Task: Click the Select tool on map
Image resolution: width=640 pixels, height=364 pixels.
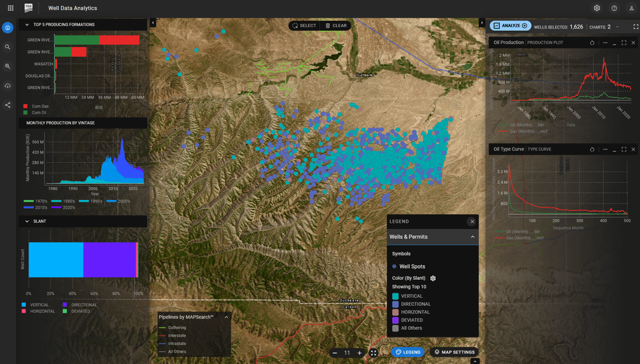Action: pos(304,26)
